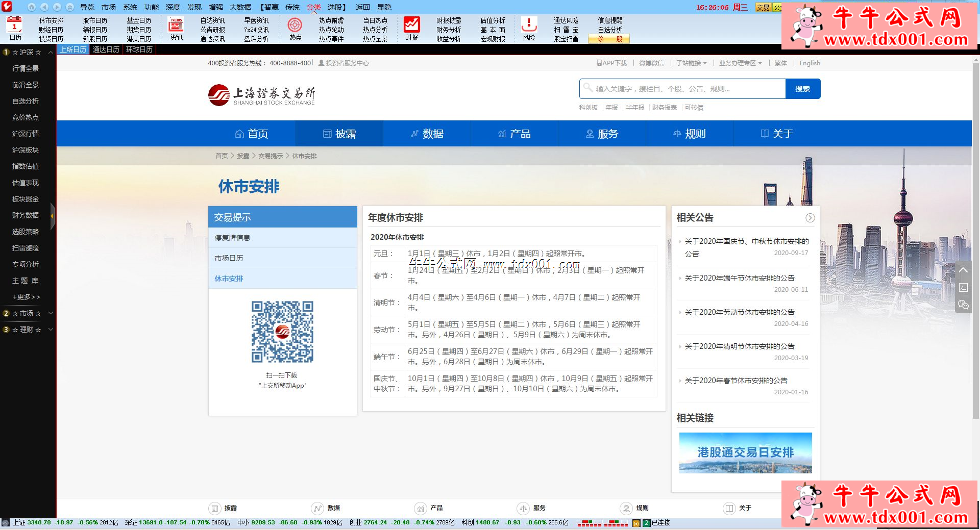Viewport: 980px width, 530px height.
Task: Switch to the 通达日历 tab
Action: pos(106,49)
